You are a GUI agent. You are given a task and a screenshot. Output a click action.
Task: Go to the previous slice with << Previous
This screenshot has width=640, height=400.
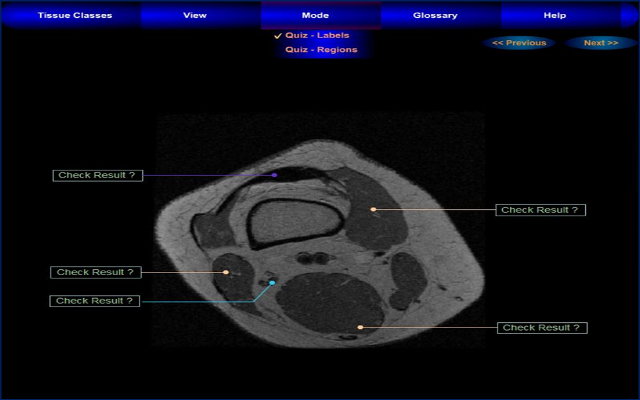tap(519, 43)
